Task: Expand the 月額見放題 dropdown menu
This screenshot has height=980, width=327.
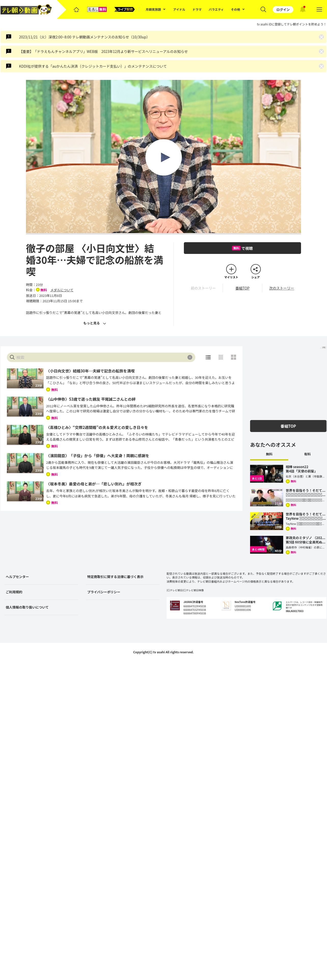Action: [x=155, y=9]
